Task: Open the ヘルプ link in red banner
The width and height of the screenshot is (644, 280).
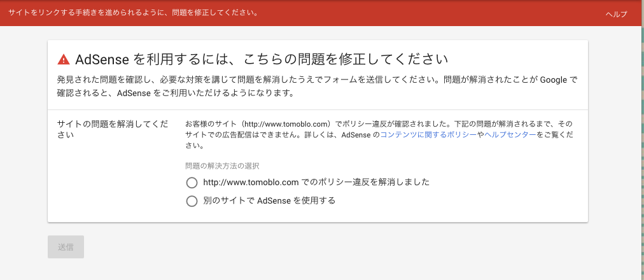Action: tap(616, 14)
